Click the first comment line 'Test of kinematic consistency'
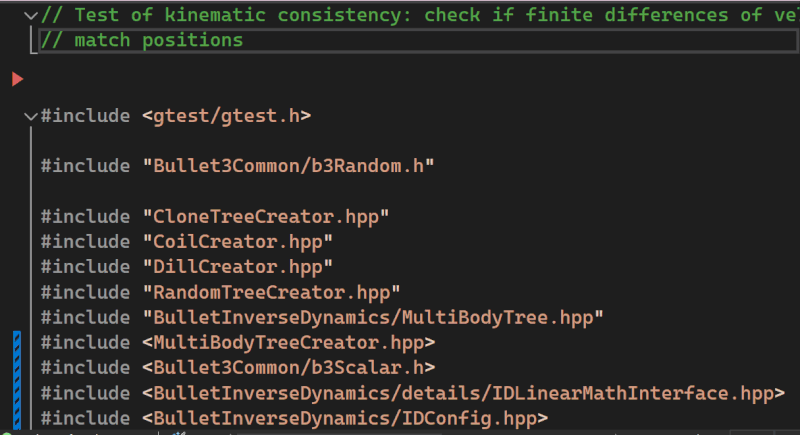 click(418, 15)
